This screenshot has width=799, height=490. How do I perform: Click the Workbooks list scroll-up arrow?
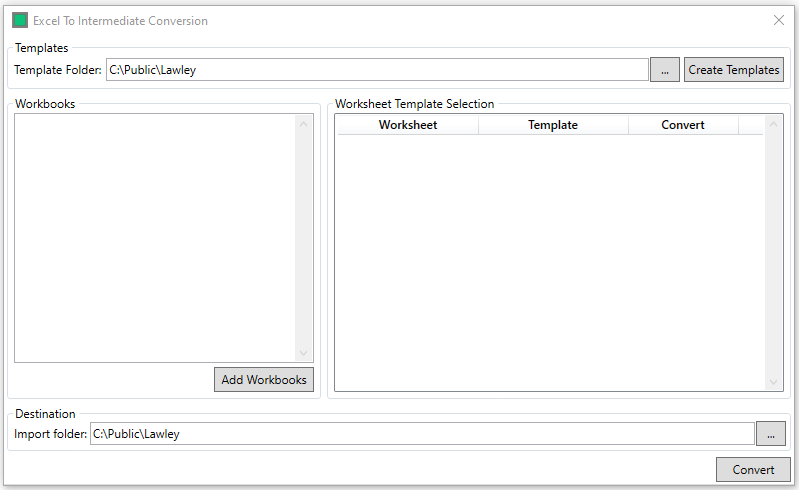coord(304,124)
